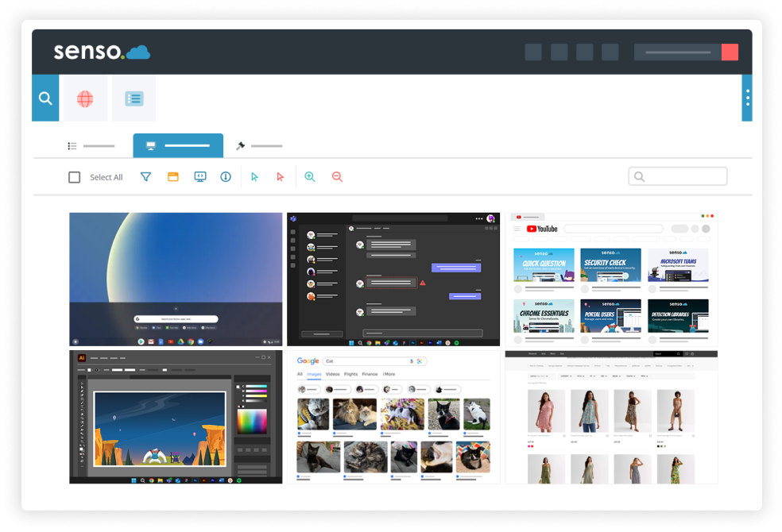Select the teal cursor control tool
Screen dimensions: 782x532
[254, 176]
